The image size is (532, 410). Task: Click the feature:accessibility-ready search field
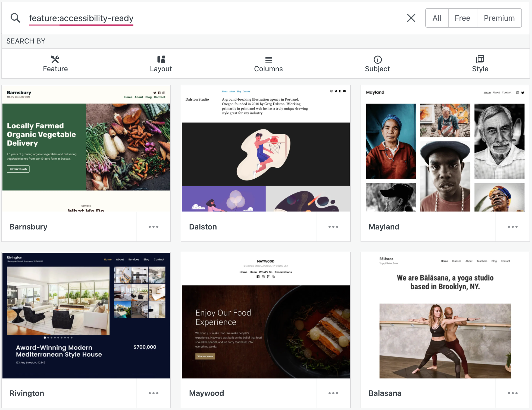[x=81, y=18]
